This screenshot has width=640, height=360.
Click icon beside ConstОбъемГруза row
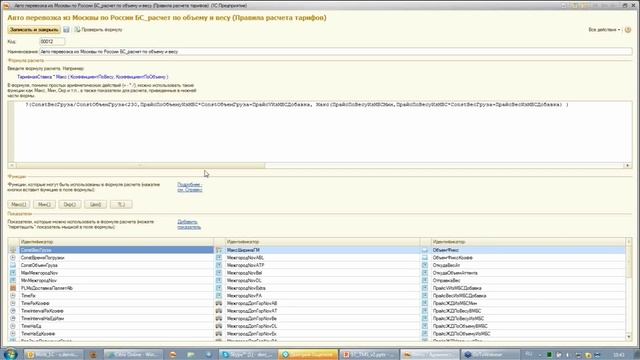(13, 265)
